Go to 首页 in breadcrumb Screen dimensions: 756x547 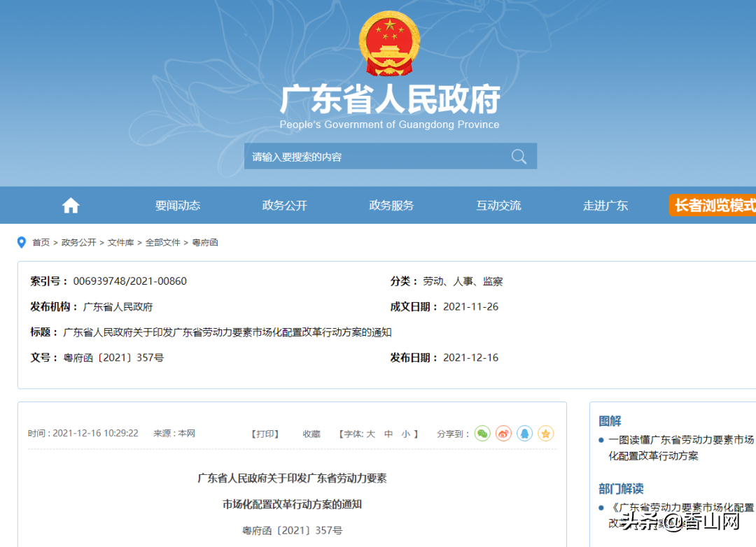pyautogui.click(x=41, y=243)
